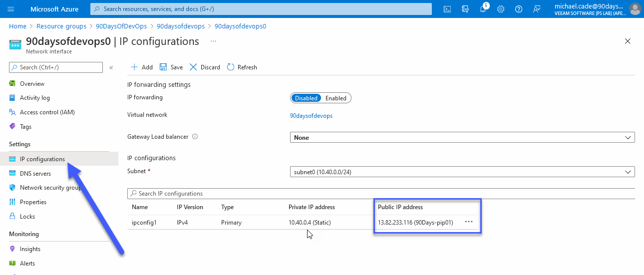The height and width of the screenshot is (275, 644).
Task: Open ellipsis menu for ipconfig1 row
Action: (x=468, y=222)
